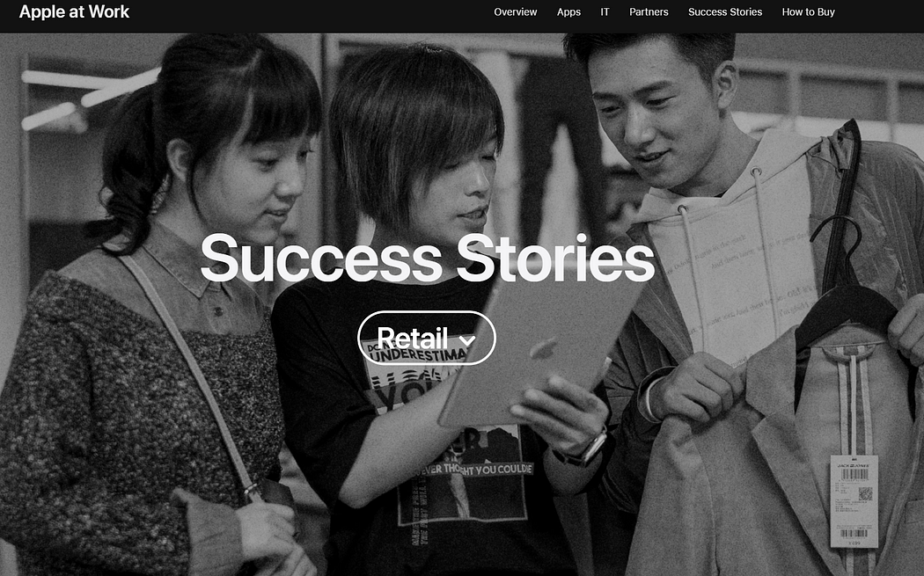Click the Retail label inside the pill
Screen dimensions: 924x576
[x=413, y=338]
